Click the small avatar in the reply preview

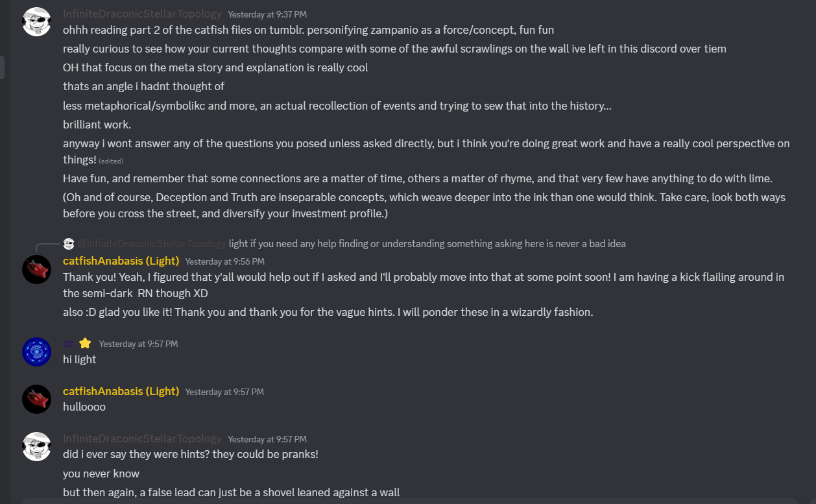(x=69, y=244)
